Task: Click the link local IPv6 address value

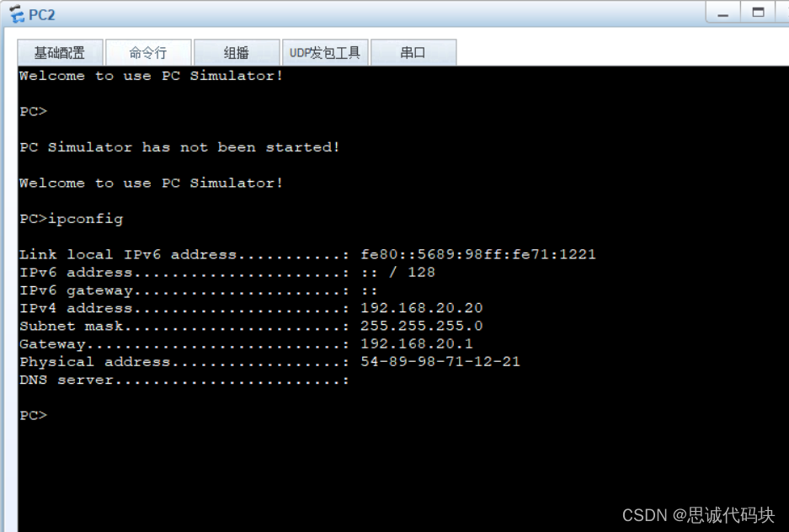Action: coord(477,254)
